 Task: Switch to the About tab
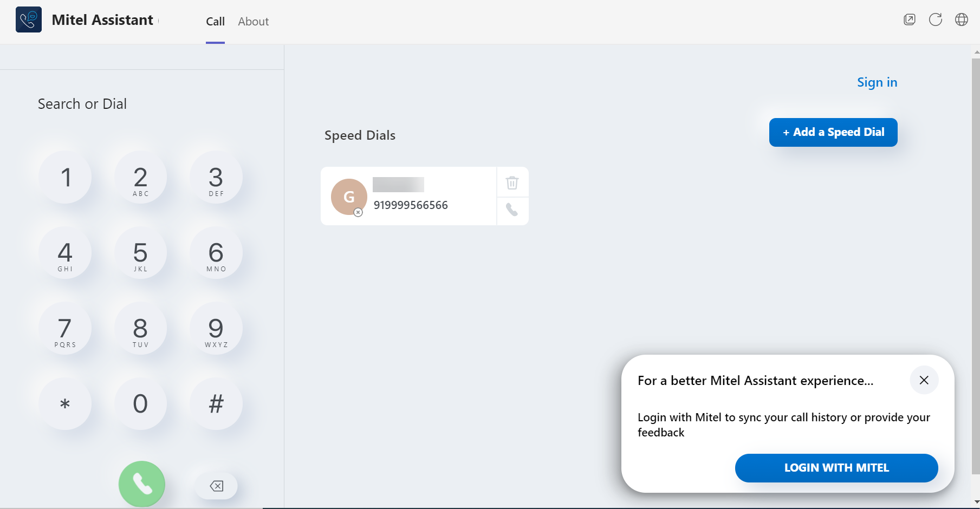click(x=253, y=21)
